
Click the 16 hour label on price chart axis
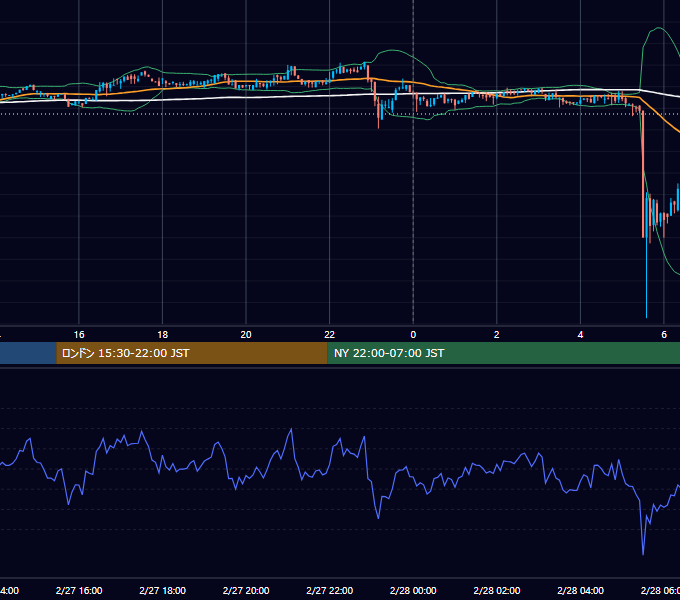(x=79, y=335)
